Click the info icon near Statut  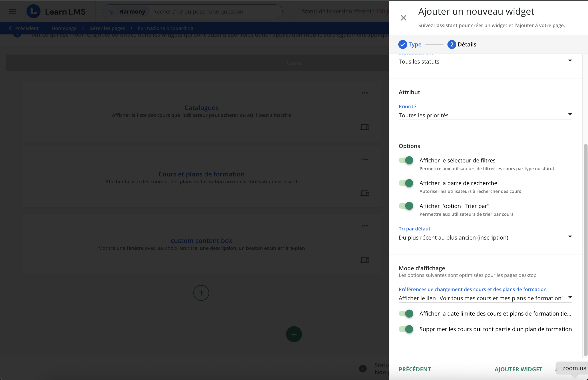pyautogui.click(x=362, y=368)
